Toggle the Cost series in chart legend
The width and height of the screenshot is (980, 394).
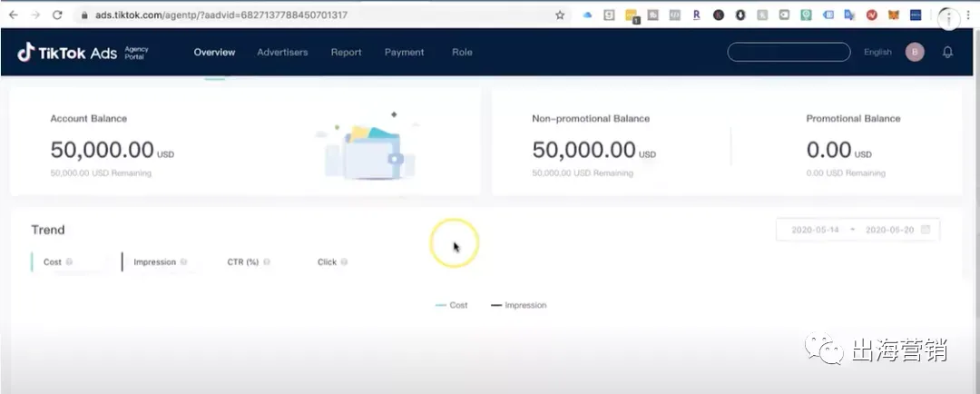pos(451,305)
